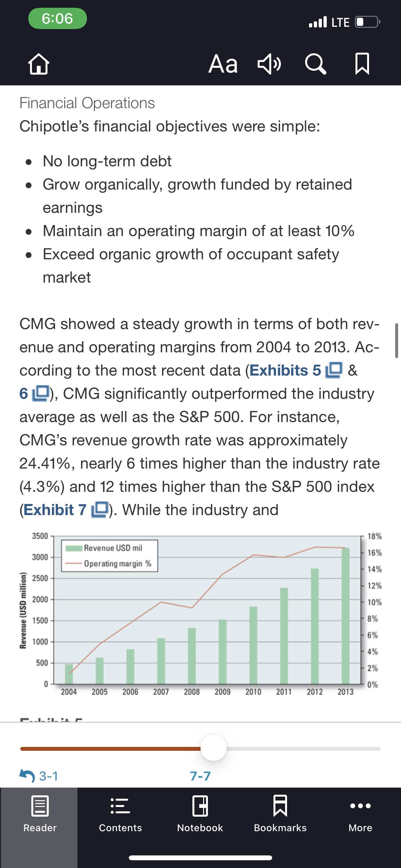The height and width of the screenshot is (868, 401).
Task: Bookmark this page with the top ribbon icon
Action: pyautogui.click(x=362, y=64)
